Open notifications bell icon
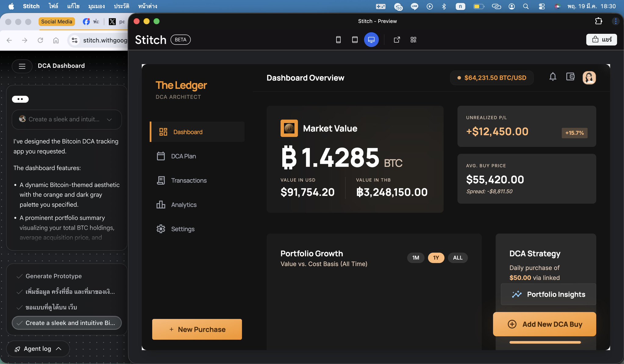This screenshot has height=364, width=624. [x=553, y=77]
